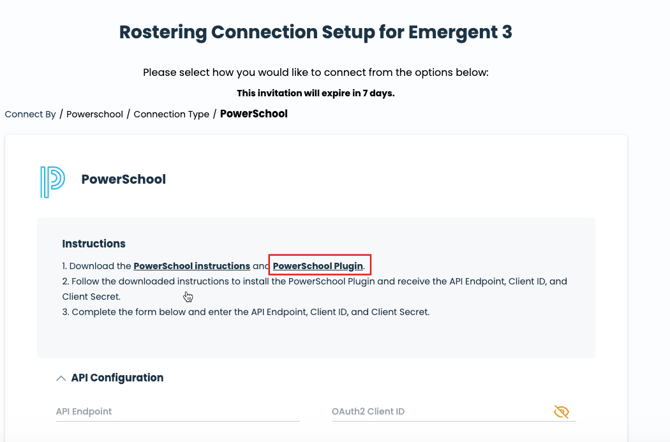
Task: Select the Powerschool breadcrumb item
Action: (95, 114)
